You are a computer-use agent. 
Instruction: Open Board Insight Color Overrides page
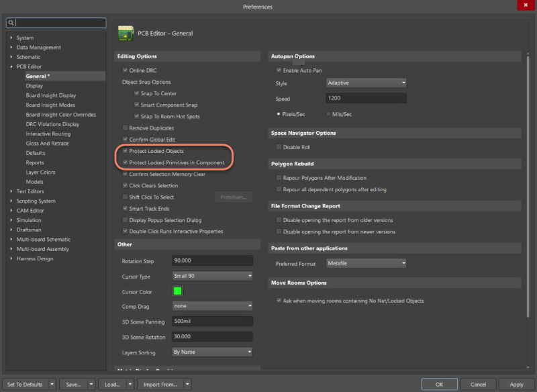click(60, 114)
